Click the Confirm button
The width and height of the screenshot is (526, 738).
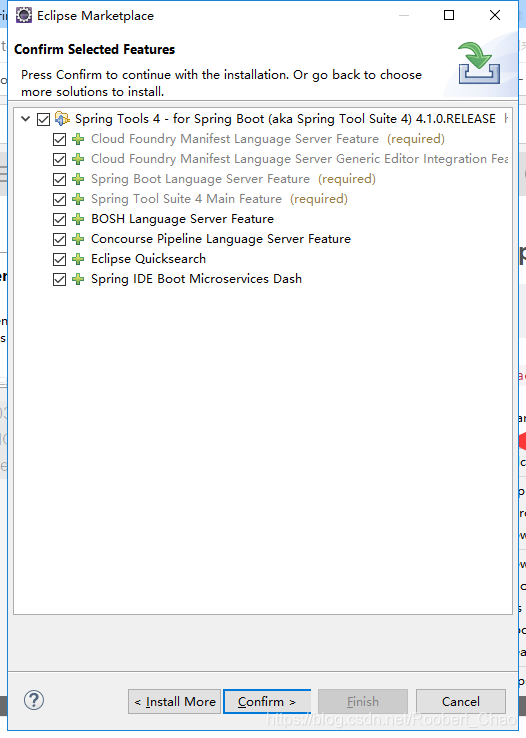pos(267,701)
